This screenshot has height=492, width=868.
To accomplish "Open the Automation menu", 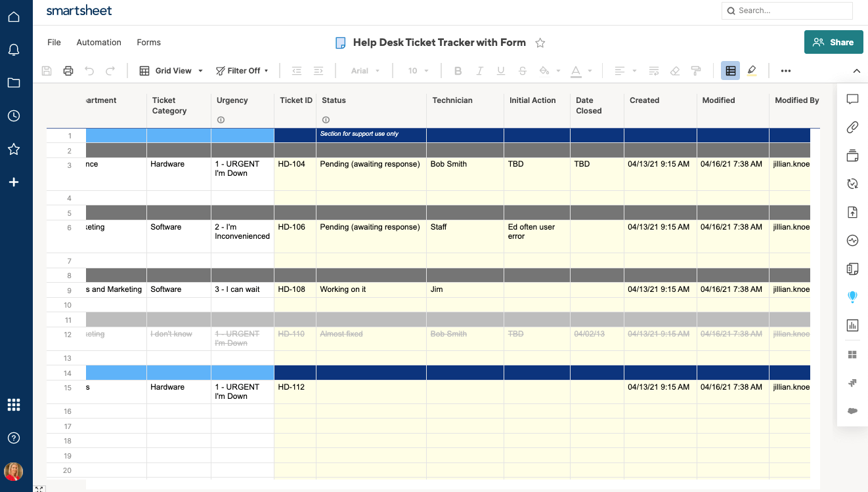I will pyautogui.click(x=98, y=43).
